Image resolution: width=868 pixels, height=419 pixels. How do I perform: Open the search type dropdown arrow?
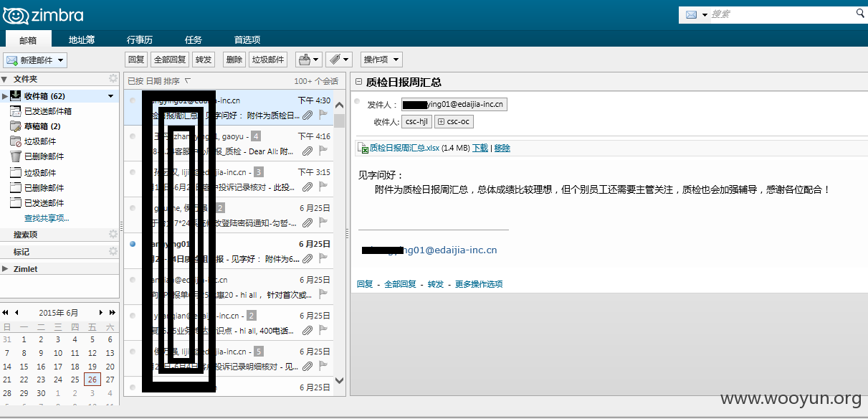(705, 14)
